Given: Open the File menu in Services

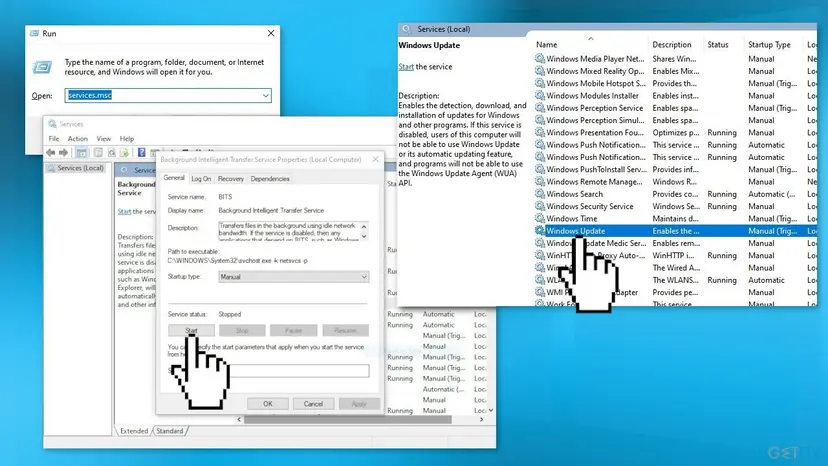Looking at the screenshot, I should 54,138.
